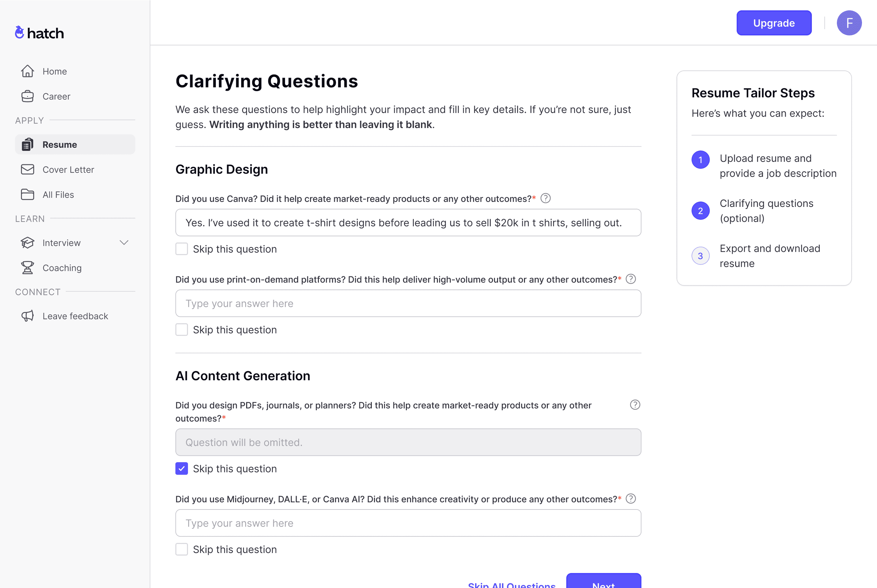Viewport: 877px width, 588px height.
Task: Select the Home icon in sidebar
Action: point(27,71)
